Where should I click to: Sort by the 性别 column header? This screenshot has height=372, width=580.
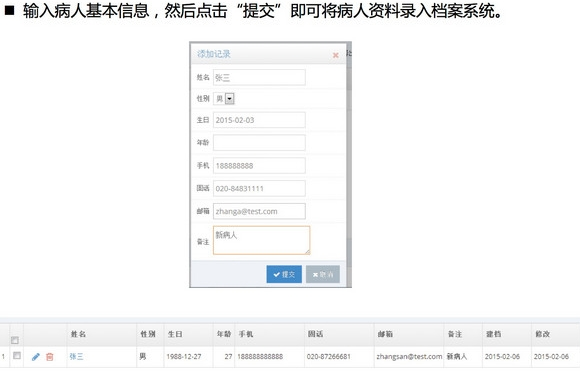pyautogui.click(x=148, y=334)
